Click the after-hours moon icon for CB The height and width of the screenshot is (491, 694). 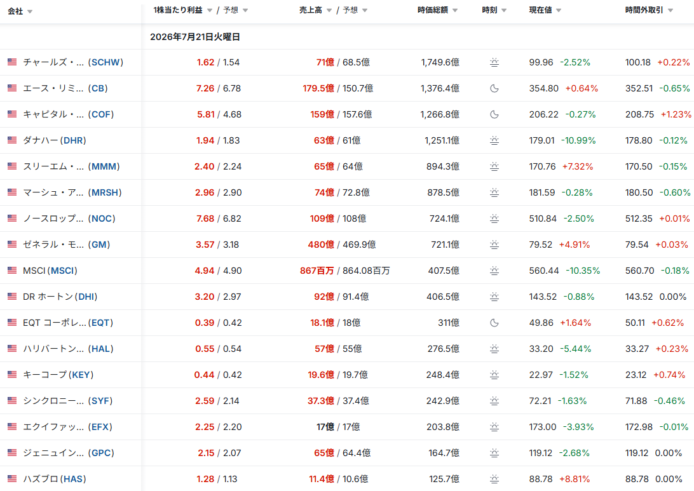click(494, 89)
